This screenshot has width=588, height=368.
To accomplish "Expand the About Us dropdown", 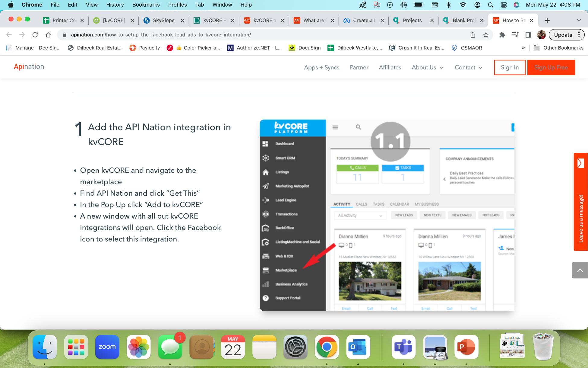I will click(427, 67).
